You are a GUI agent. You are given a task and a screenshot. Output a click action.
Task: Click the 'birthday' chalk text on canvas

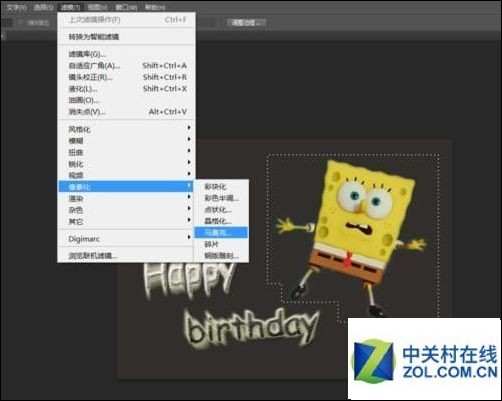point(252,328)
